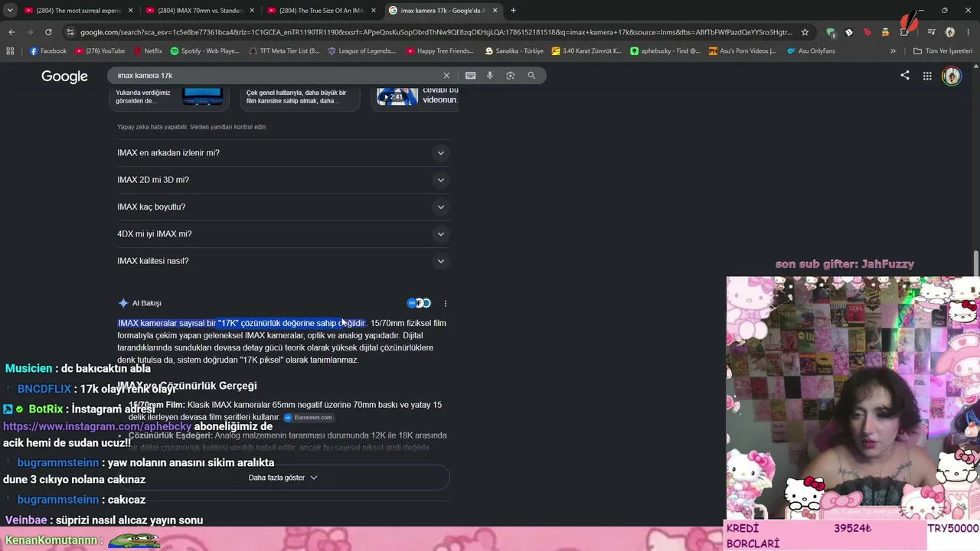
Task: Open the 3.40 Karat Zümrüt bookmark
Action: (x=586, y=51)
